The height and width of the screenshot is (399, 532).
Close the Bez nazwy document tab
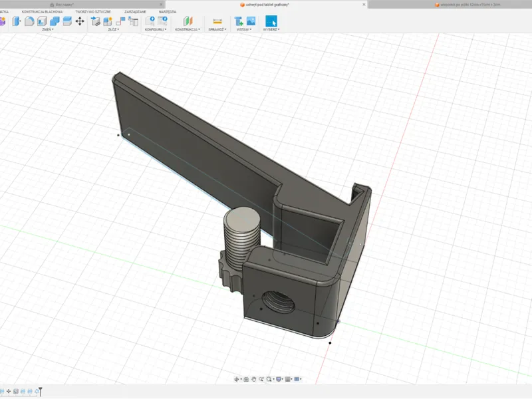point(161,5)
